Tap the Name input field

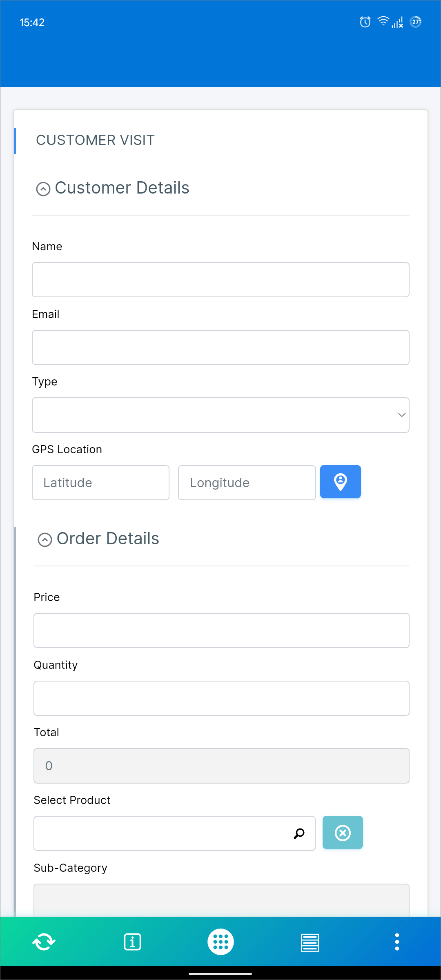pos(220,279)
